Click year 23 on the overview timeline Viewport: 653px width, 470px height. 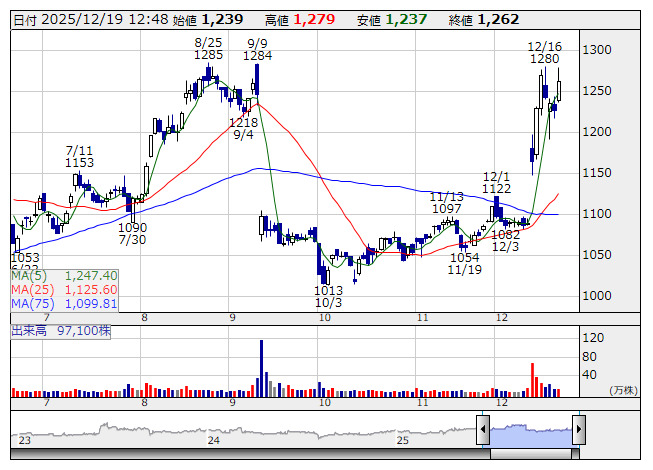[x=25, y=440]
